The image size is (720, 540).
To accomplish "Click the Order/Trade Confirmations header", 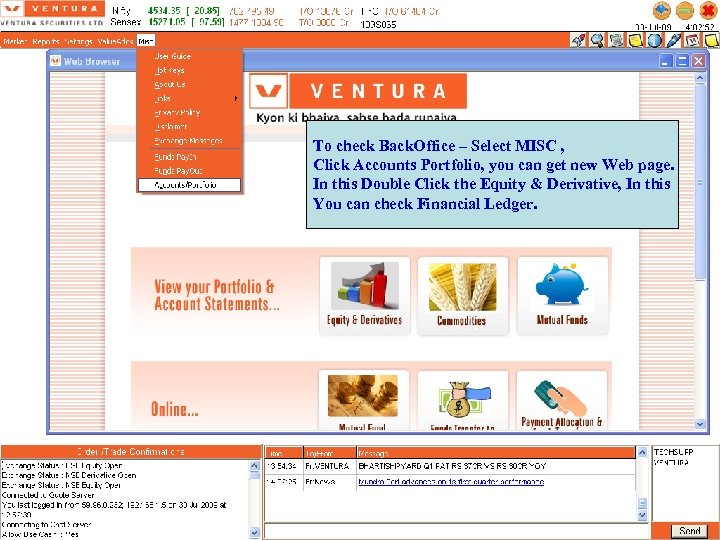I will [131, 451].
